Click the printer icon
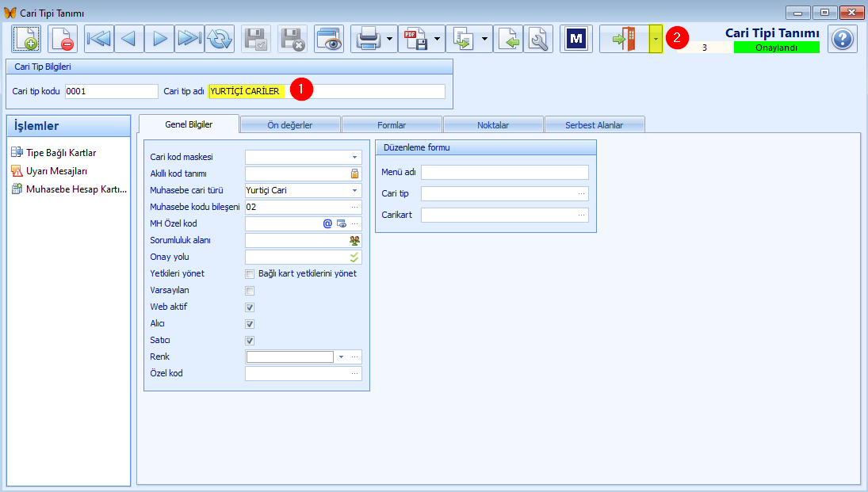The image size is (868, 492). pyautogui.click(x=369, y=39)
